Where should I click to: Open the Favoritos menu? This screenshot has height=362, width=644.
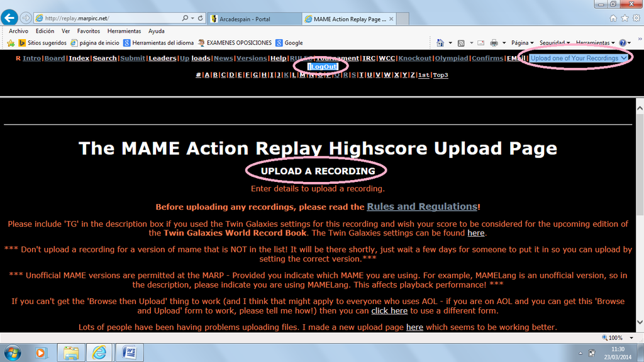(x=88, y=31)
